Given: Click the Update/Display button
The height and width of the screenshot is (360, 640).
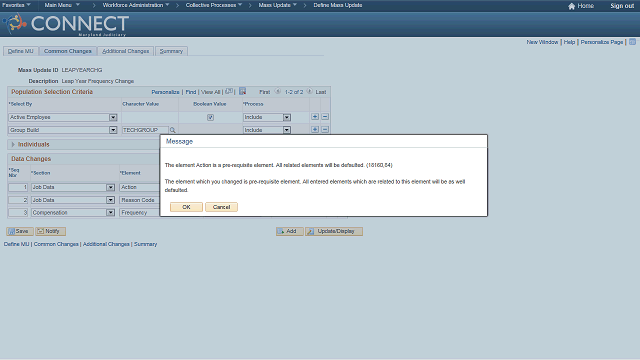Looking at the screenshot, I should (334, 231).
